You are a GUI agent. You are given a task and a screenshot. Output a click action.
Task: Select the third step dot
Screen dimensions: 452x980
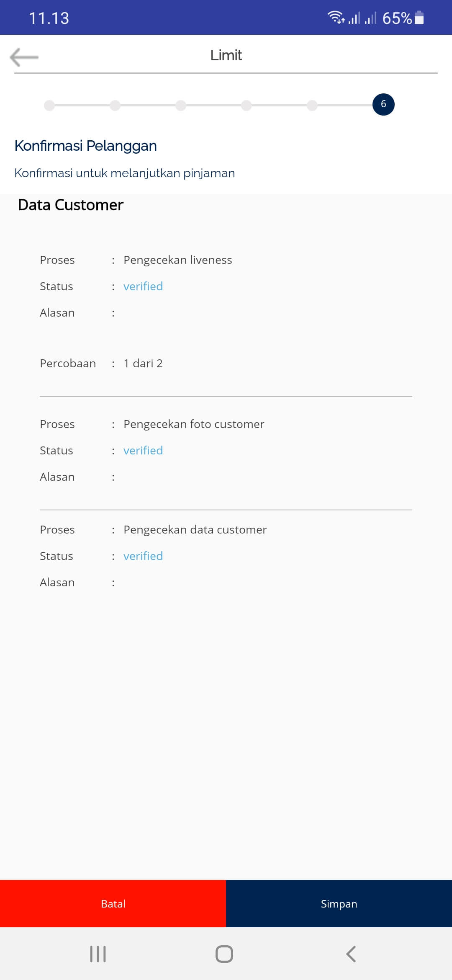point(181,105)
